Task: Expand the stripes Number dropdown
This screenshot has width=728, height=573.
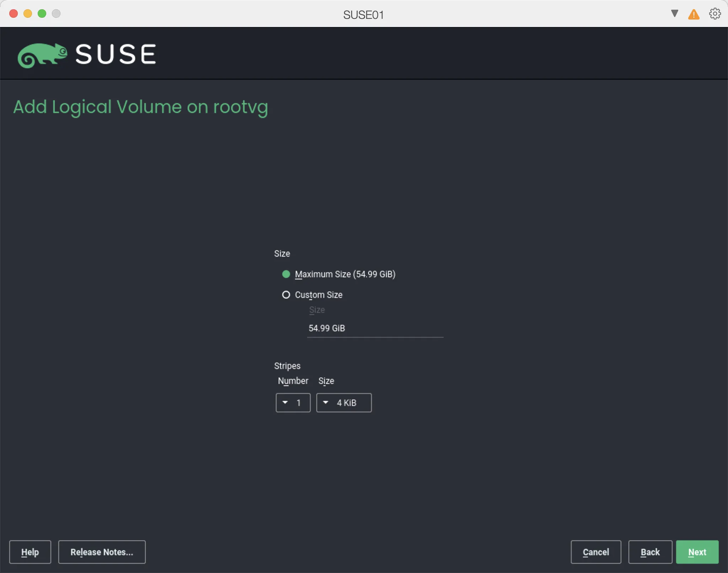Action: 293,403
